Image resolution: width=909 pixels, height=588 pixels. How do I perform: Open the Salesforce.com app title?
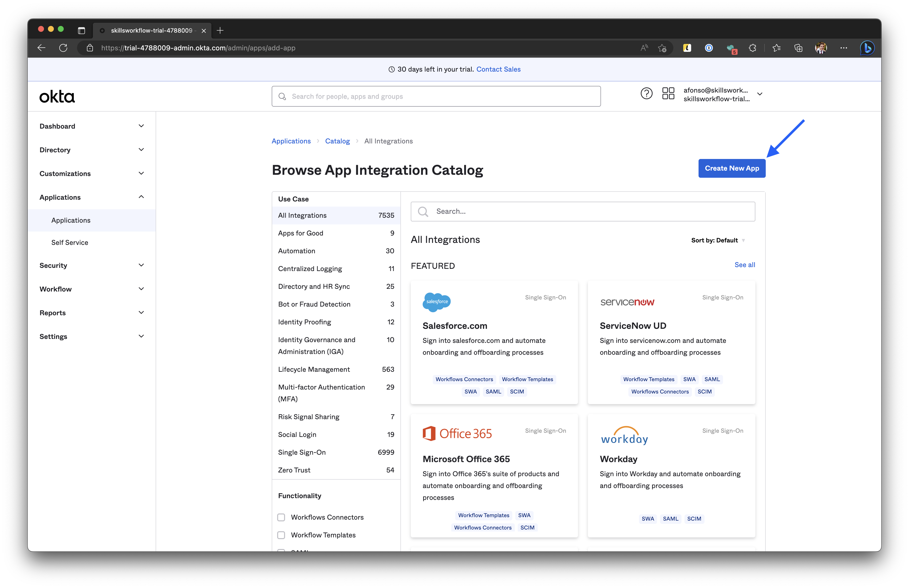pos(455,326)
